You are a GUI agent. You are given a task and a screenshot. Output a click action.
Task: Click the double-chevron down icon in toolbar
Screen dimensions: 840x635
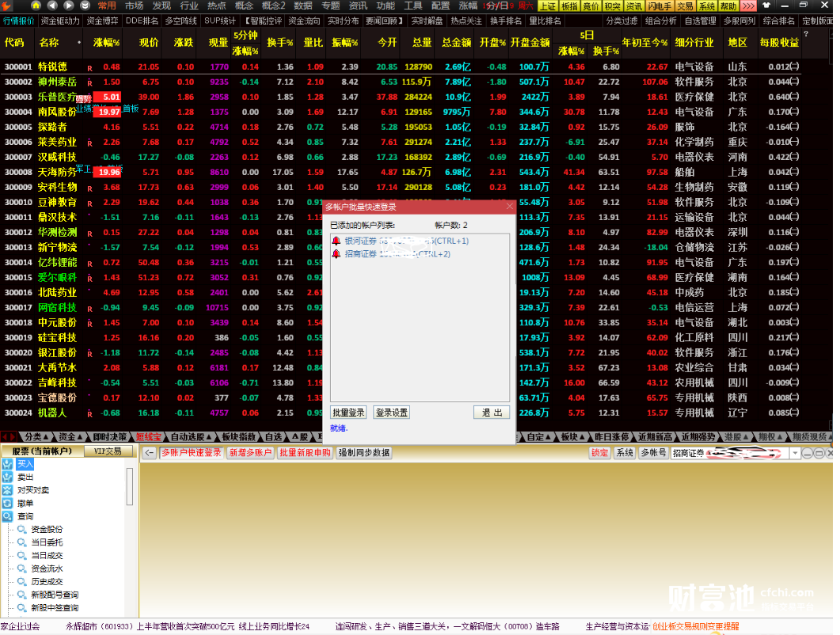[x=86, y=6]
